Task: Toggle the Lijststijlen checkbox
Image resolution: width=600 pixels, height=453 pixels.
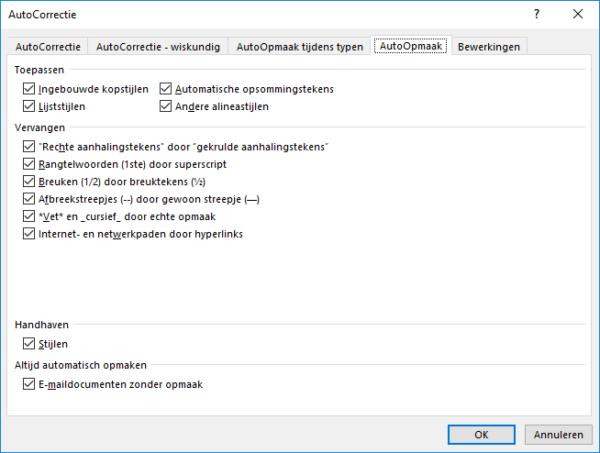Action: 29,106
